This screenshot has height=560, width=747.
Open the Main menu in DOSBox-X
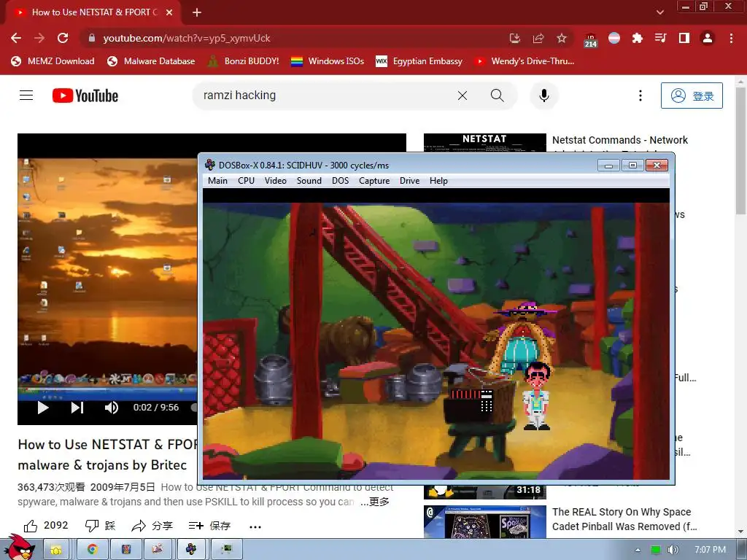[x=217, y=181]
